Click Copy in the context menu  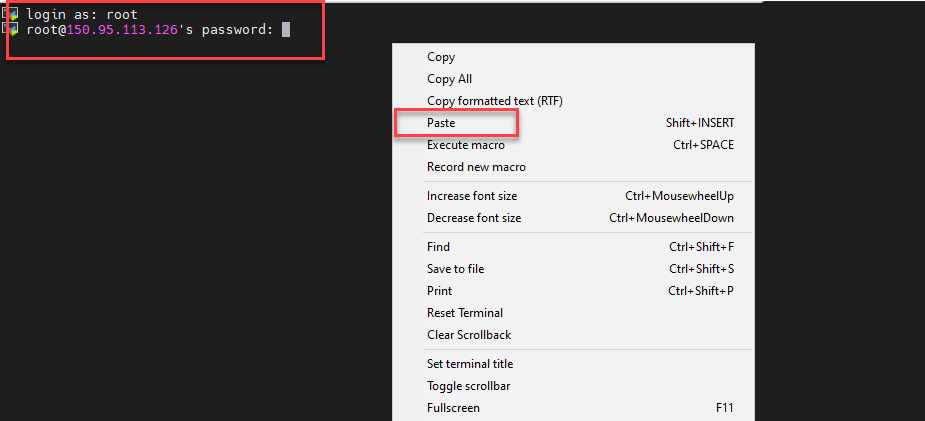[441, 57]
